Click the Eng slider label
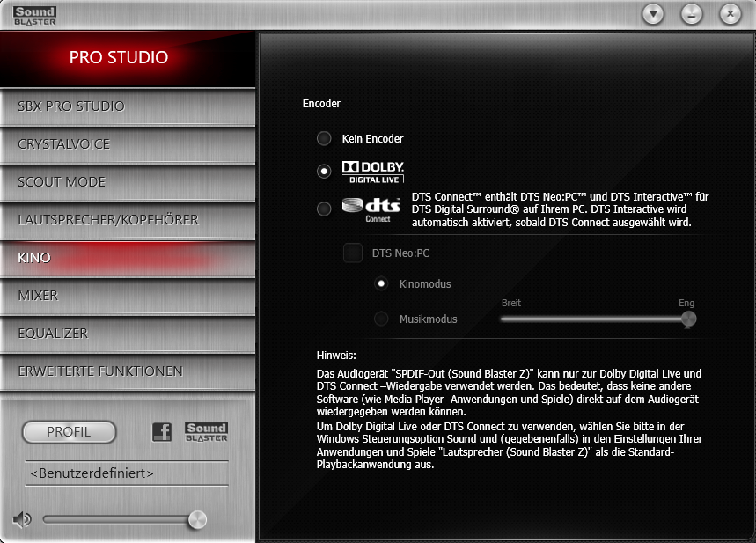 pos(686,303)
